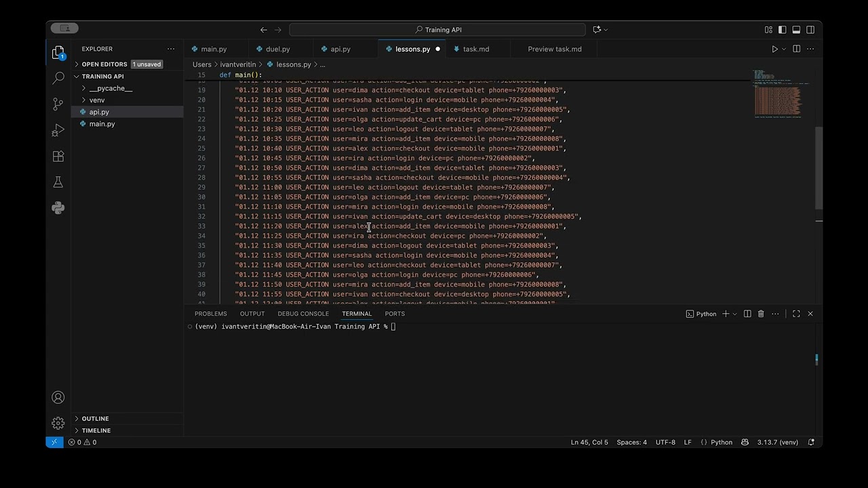868x488 pixels.
Task: Switch to the task.md editor tab
Action: (x=475, y=49)
